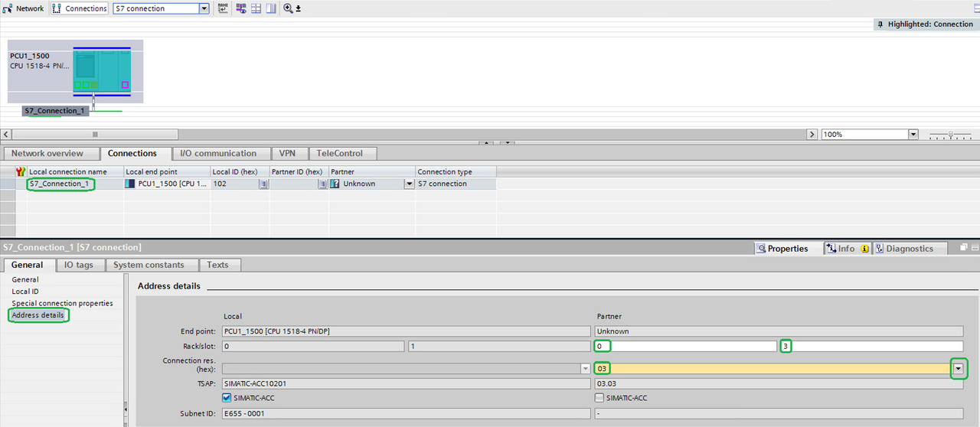This screenshot has height=427, width=980.
Task: Click the zoom dropdown arrow next to magnifier
Action: click(x=298, y=8)
